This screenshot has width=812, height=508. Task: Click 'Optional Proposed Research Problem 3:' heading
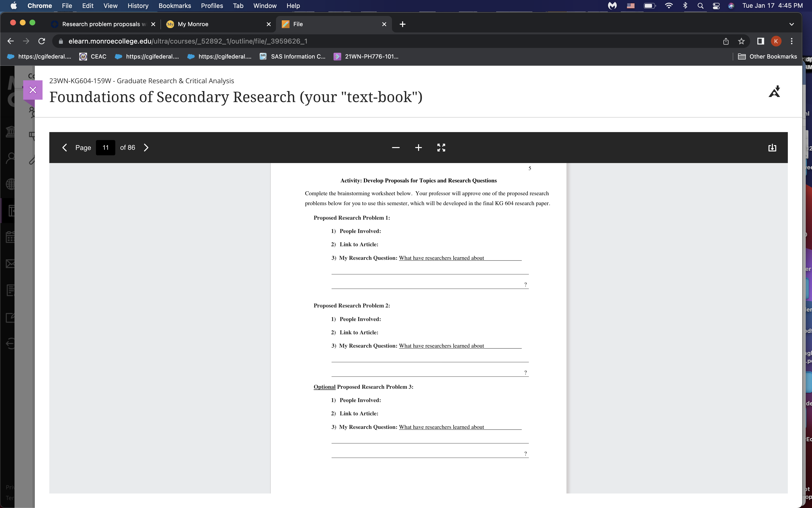363,387
